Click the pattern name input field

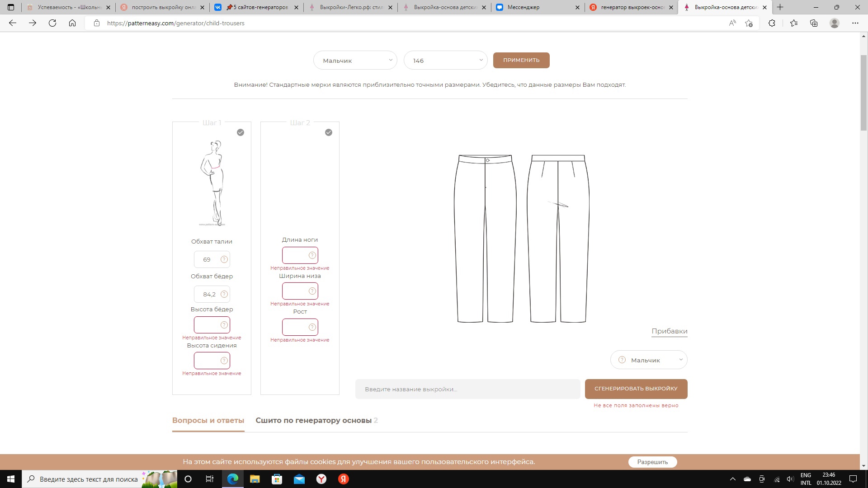point(467,389)
